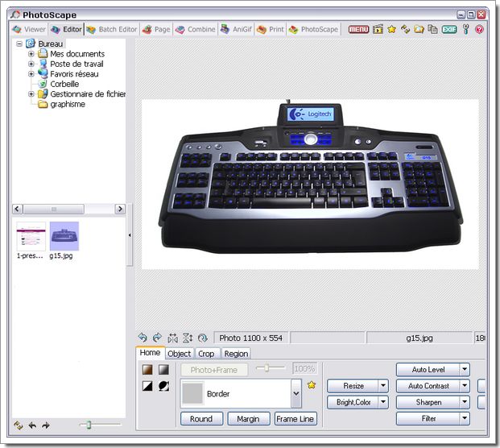
Task: Open the AniGif tab
Action: [x=236, y=29]
